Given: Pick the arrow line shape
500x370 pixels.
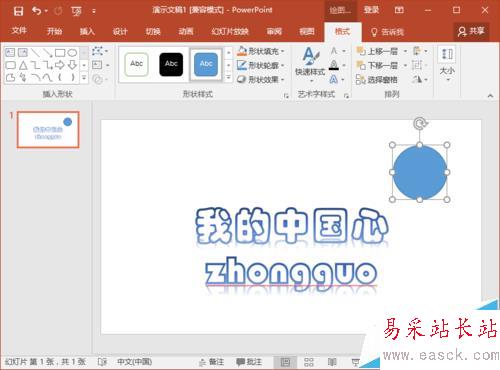Looking at the screenshot, I should point(47,52).
